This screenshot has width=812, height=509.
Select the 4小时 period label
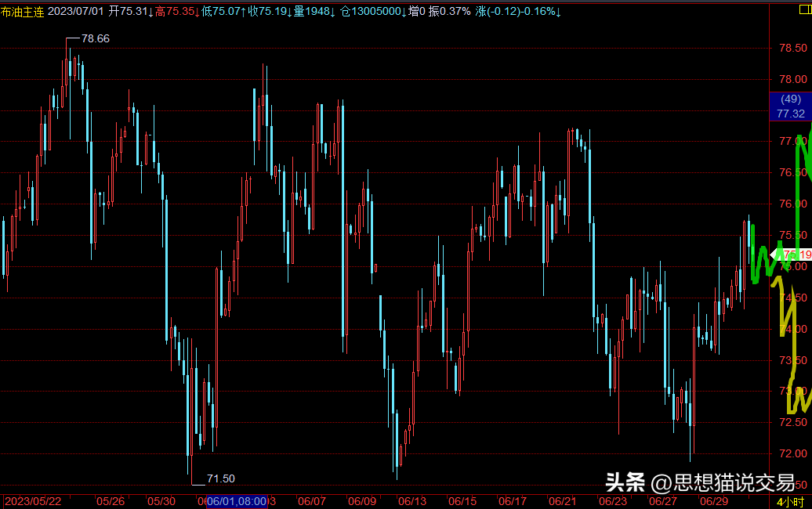(x=790, y=501)
